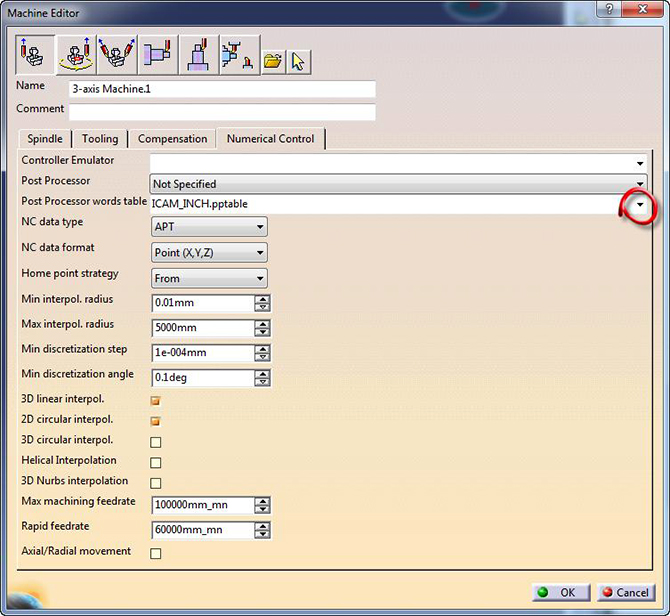The height and width of the screenshot is (616, 670).
Task: Expand the NC data type dropdown
Action: click(260, 227)
